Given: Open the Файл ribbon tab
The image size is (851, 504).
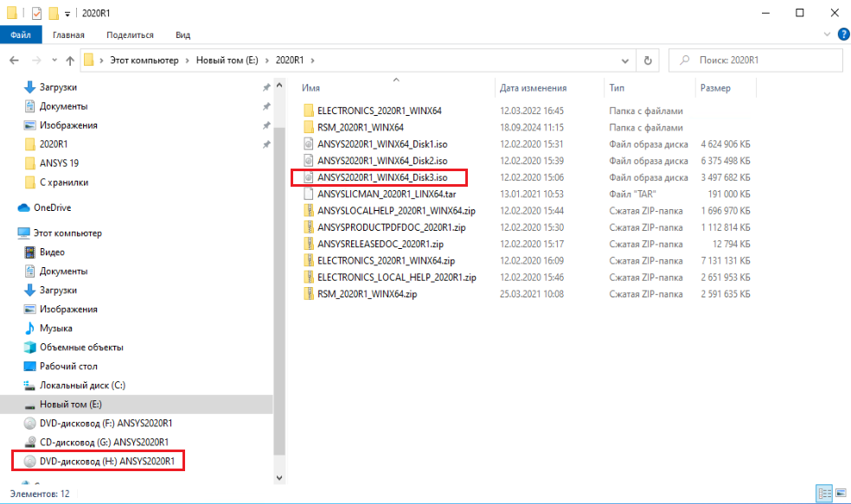Looking at the screenshot, I should [21, 35].
